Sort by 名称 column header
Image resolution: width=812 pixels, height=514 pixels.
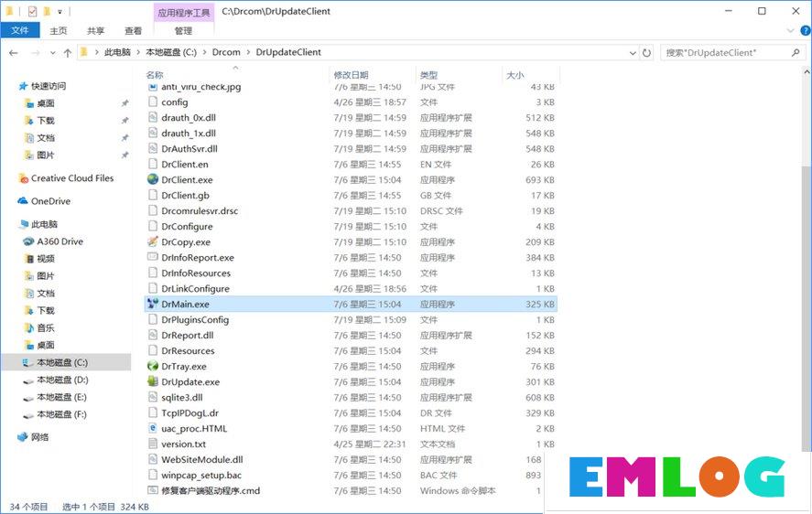click(155, 75)
